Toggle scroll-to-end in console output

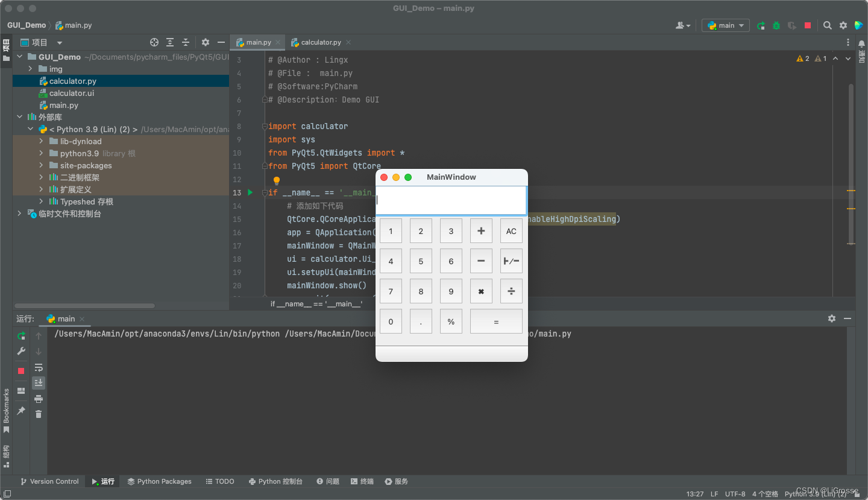tap(39, 382)
